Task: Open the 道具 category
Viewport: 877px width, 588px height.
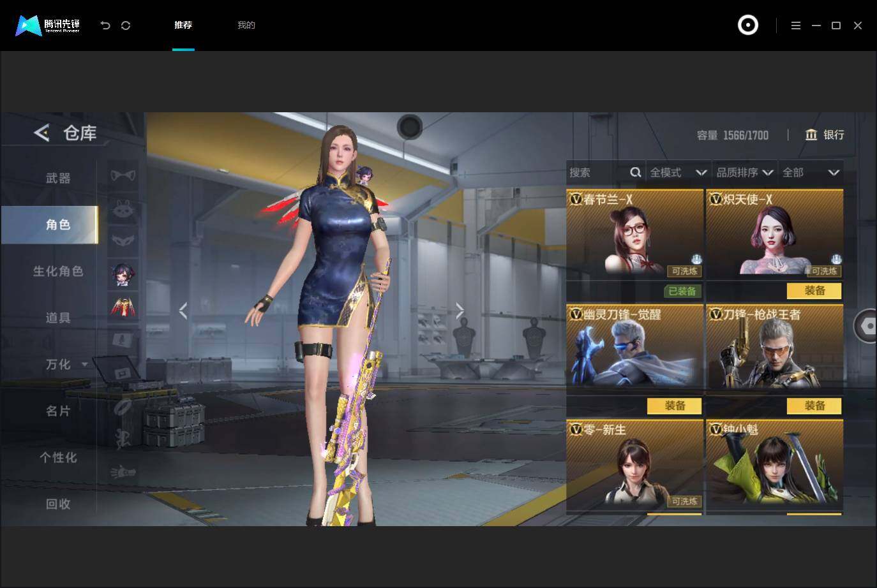Action: [x=58, y=318]
